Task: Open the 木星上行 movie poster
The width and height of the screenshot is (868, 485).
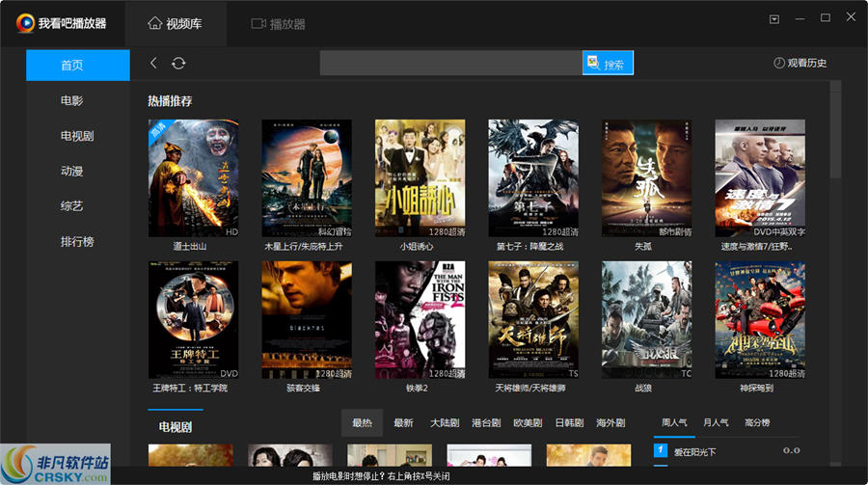Action: pos(307,178)
